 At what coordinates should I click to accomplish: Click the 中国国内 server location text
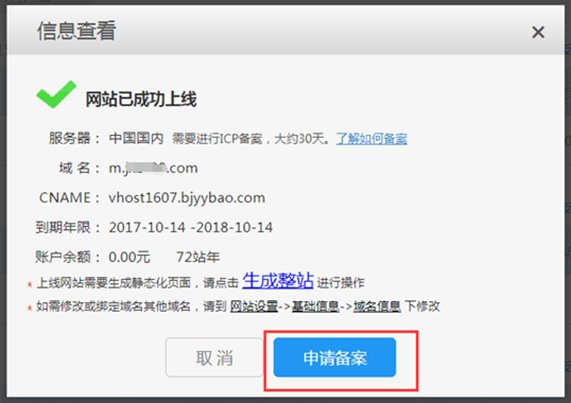coord(136,138)
